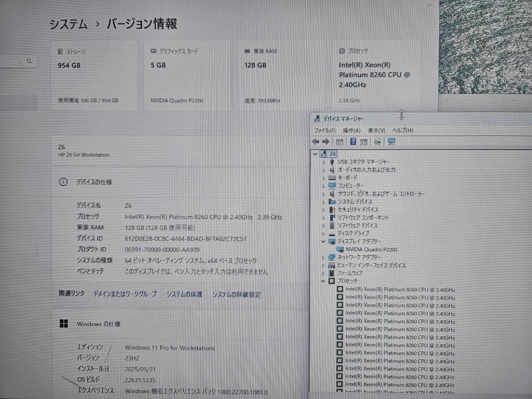Click the Back navigation arrow in Device Manager

point(315,141)
